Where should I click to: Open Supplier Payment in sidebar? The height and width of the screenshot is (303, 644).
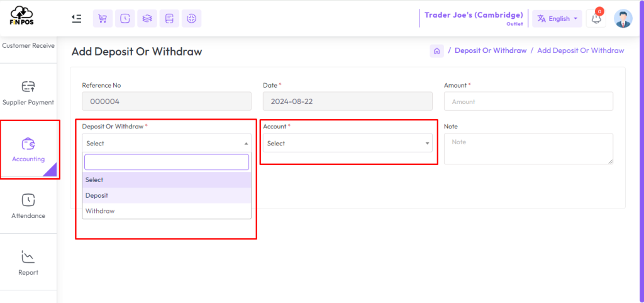28,93
